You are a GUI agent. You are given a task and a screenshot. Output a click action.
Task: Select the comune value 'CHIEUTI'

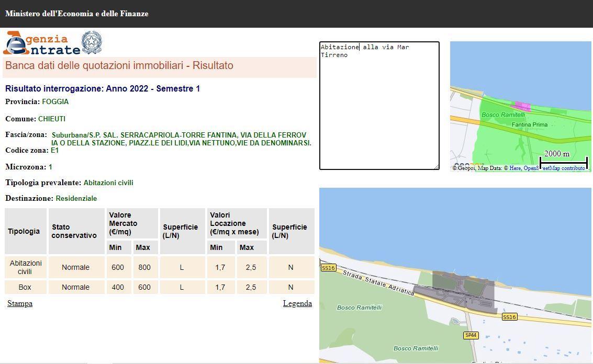click(52, 119)
